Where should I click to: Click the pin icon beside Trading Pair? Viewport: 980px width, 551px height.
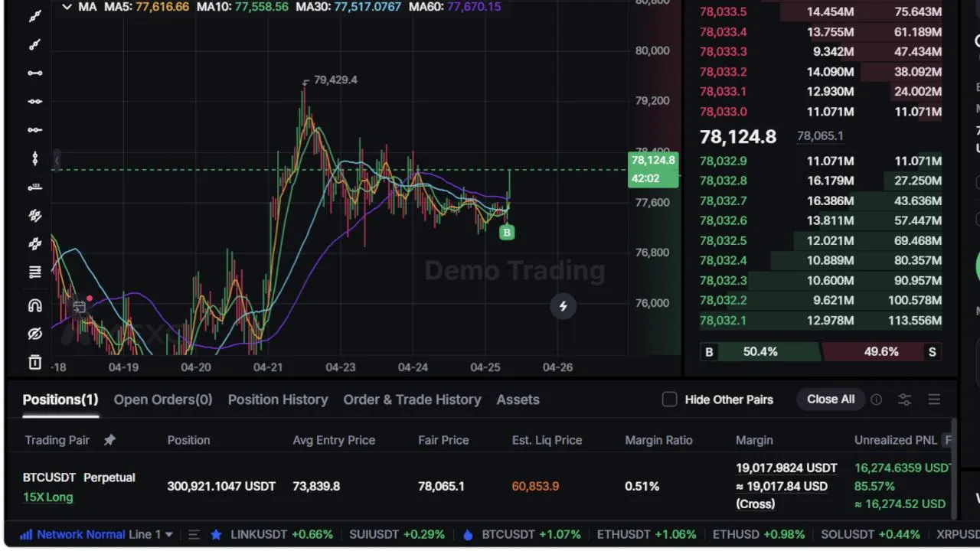point(109,440)
